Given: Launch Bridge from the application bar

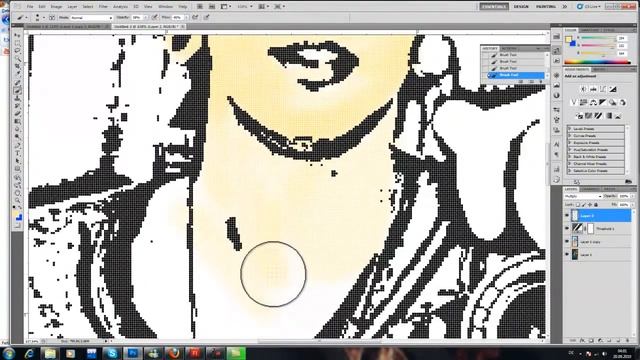Looking at the screenshot, I should tap(200, 7).
